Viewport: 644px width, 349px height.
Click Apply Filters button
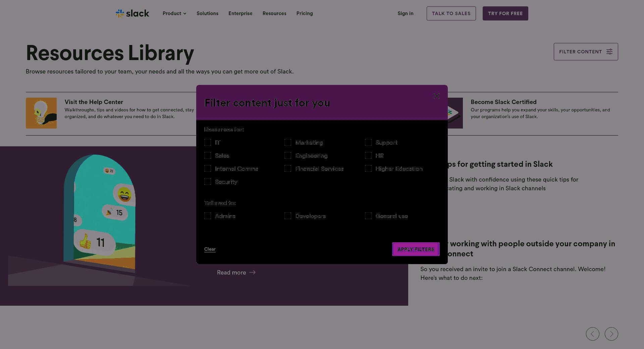(x=416, y=249)
